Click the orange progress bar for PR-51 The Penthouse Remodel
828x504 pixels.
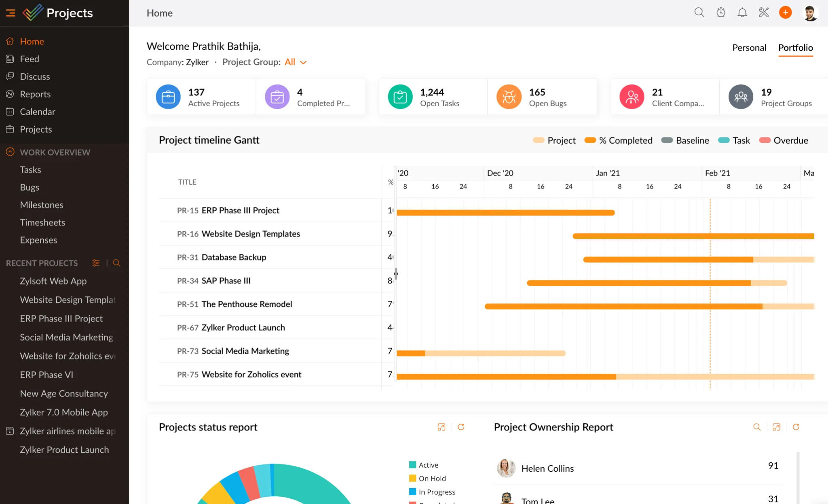click(623, 306)
